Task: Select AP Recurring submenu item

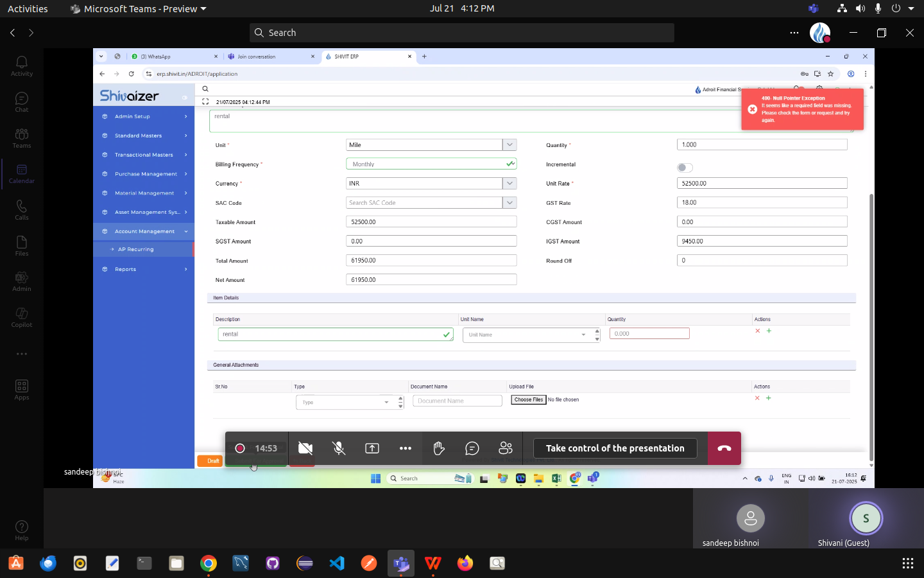Action: [136, 249]
